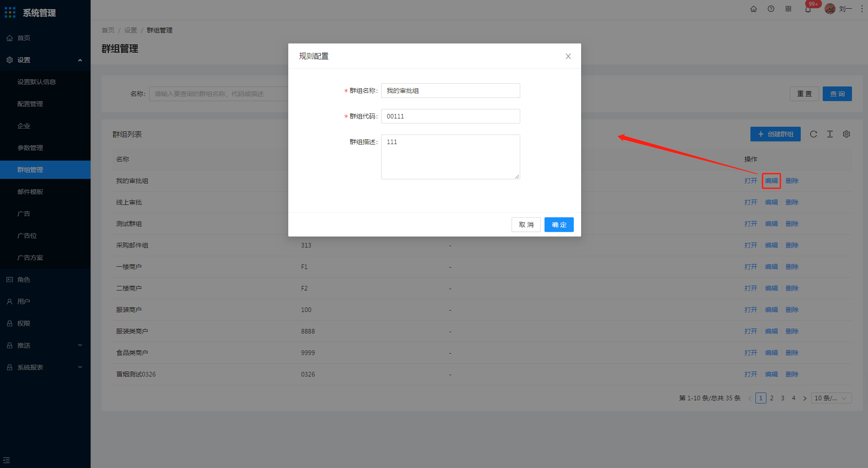Open the help question mark icon
The height and width of the screenshot is (468, 868).
click(x=771, y=9)
